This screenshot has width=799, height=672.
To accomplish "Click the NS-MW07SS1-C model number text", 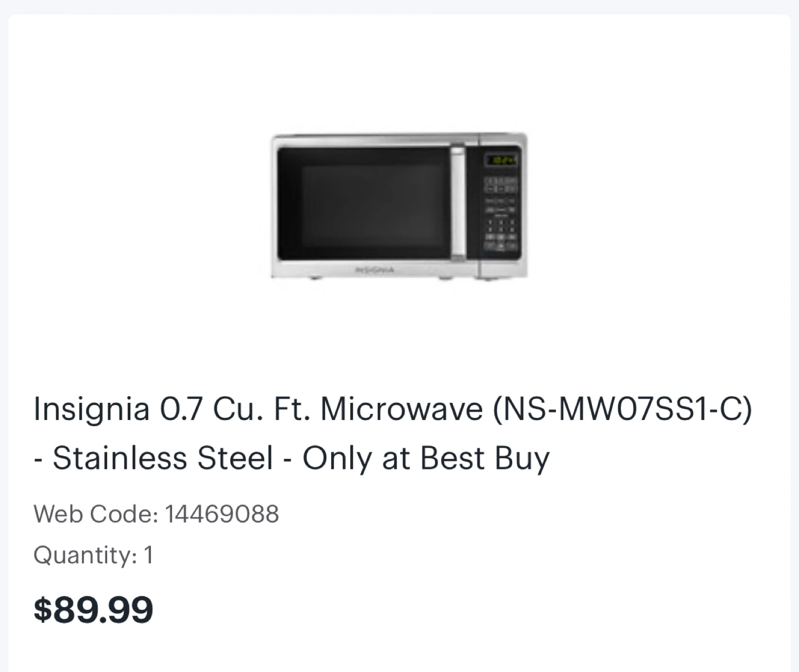I will [620, 410].
